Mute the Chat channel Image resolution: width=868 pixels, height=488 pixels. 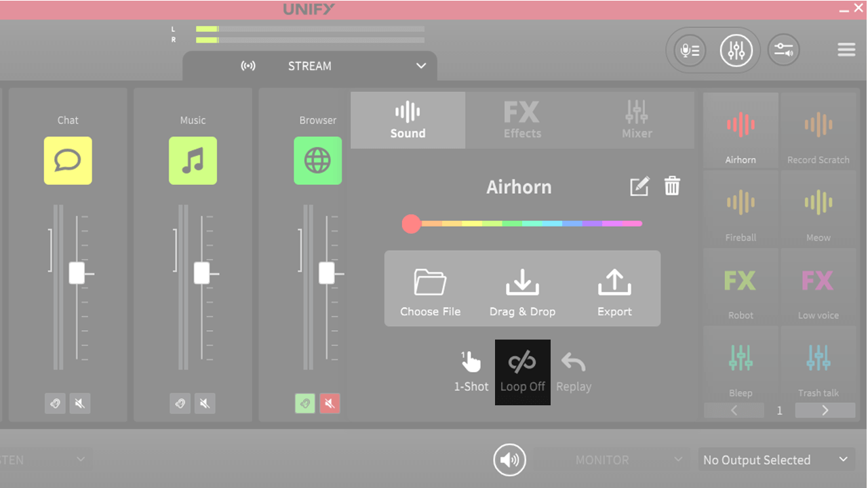[79, 403]
